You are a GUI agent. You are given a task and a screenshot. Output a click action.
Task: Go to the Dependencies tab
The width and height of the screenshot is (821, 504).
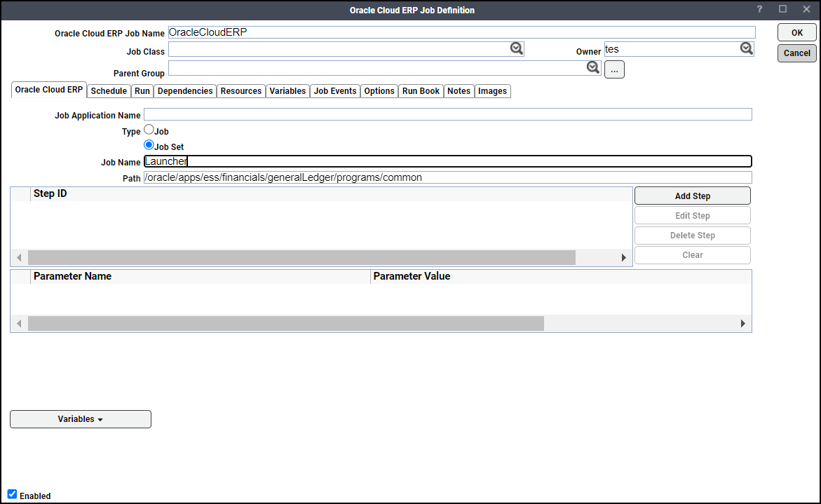point(185,91)
